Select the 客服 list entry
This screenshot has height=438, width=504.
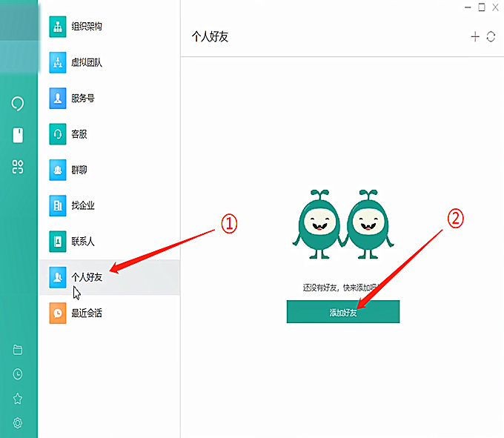point(110,134)
